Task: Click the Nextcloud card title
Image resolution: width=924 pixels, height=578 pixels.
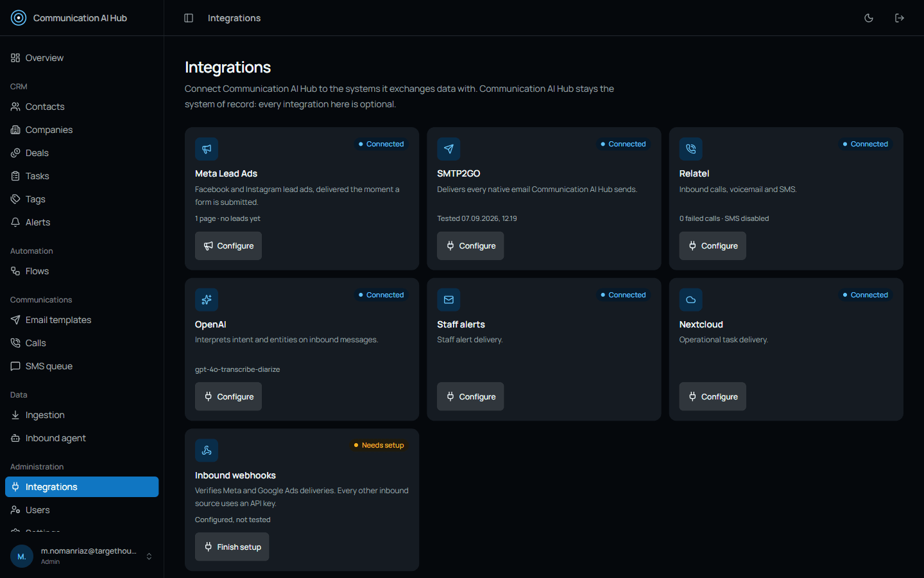Action: tap(701, 324)
